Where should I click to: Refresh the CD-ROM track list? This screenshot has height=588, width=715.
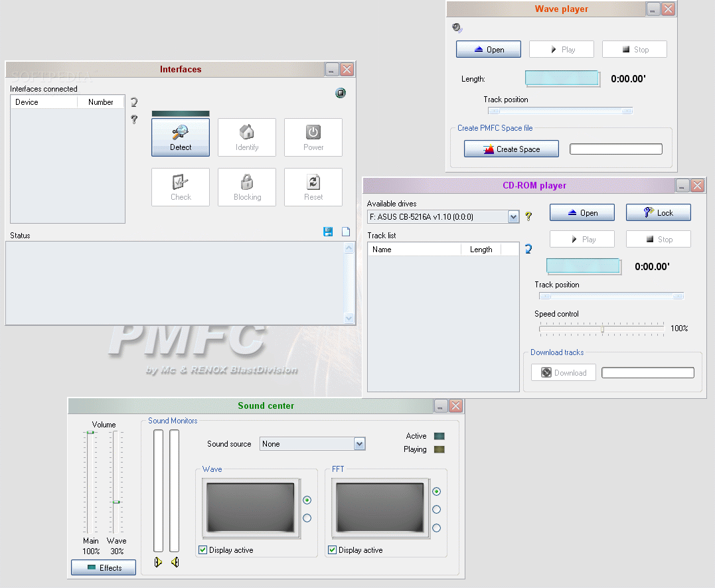pyautogui.click(x=528, y=249)
